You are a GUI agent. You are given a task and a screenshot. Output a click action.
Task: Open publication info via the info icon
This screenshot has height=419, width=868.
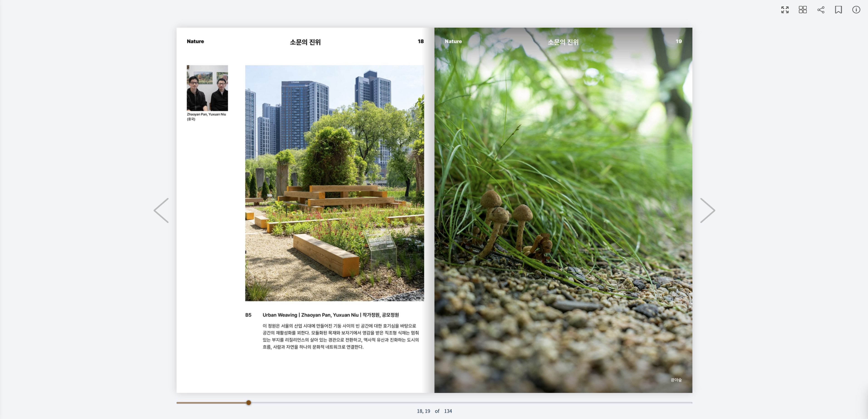[x=856, y=10]
